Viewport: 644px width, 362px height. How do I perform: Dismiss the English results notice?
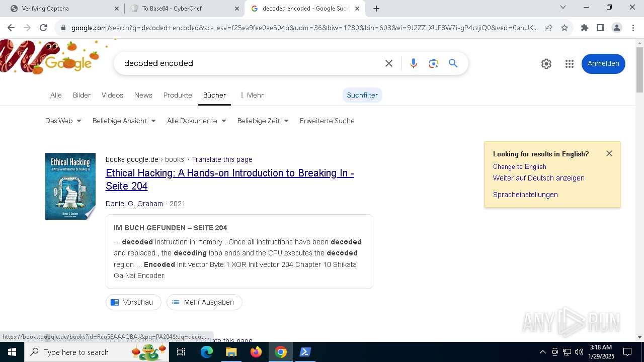[x=609, y=153]
